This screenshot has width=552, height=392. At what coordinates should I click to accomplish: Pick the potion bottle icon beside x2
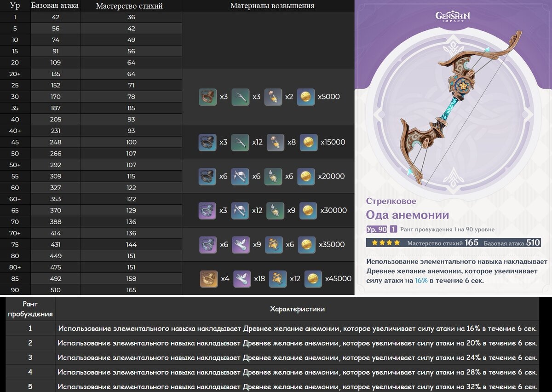[x=273, y=97]
